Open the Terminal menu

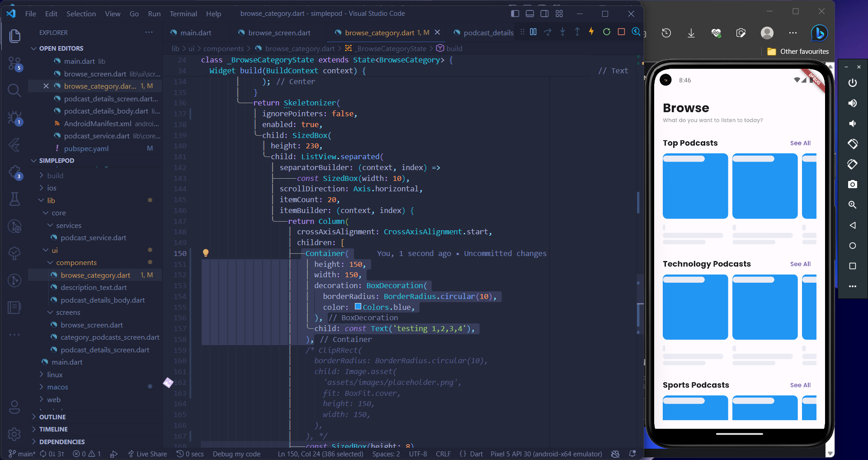coord(183,13)
